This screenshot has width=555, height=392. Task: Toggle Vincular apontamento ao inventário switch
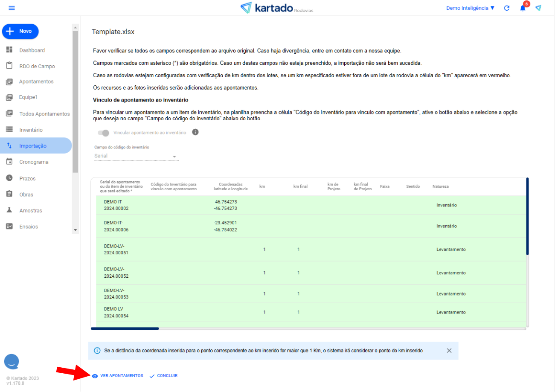click(103, 133)
